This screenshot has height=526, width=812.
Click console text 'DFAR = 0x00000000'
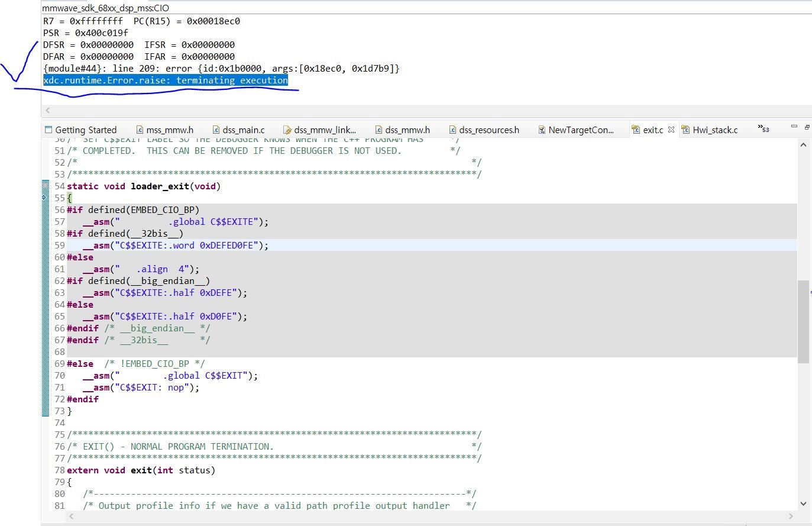(89, 56)
